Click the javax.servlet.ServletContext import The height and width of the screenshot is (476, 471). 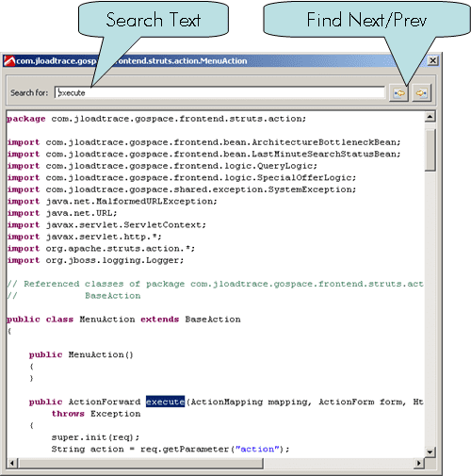[106, 225]
